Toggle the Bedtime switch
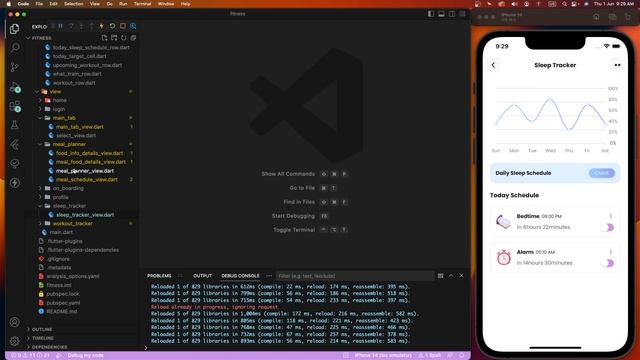 [x=607, y=227]
